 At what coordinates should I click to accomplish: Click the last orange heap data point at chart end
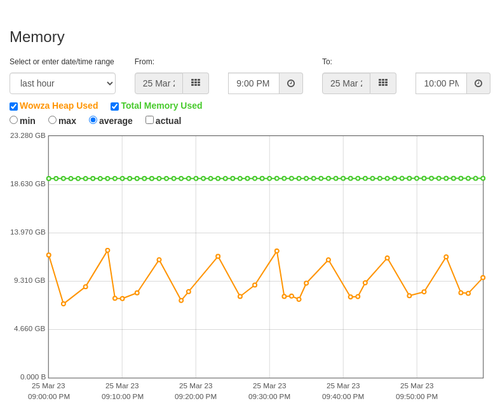[483, 278]
